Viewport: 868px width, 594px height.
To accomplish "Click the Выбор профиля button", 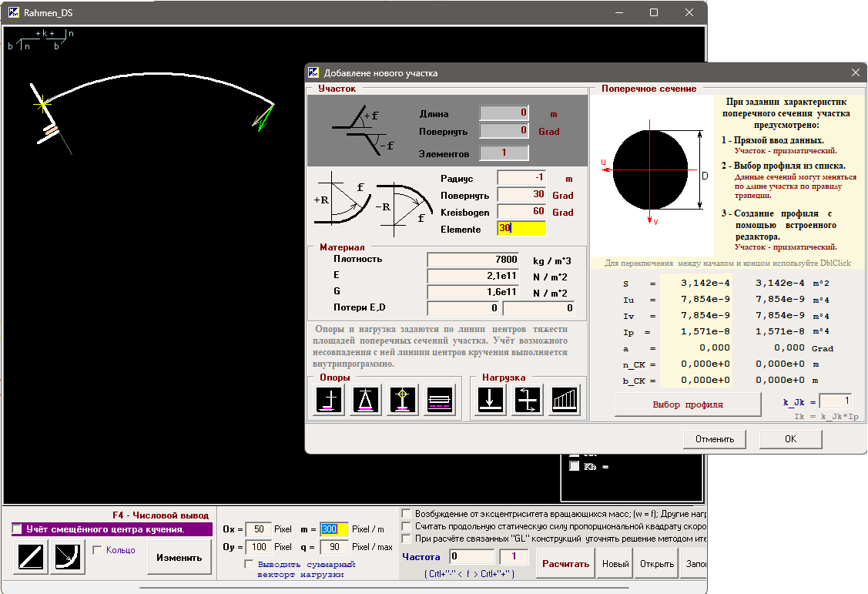I will pyautogui.click(x=687, y=404).
